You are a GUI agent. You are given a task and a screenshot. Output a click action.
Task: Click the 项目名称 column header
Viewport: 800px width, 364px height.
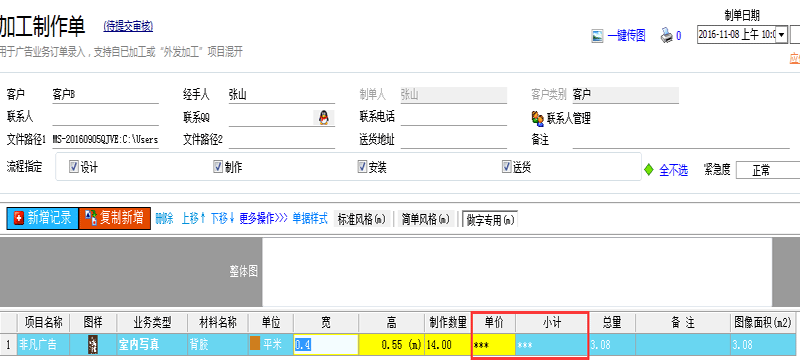click(x=44, y=323)
